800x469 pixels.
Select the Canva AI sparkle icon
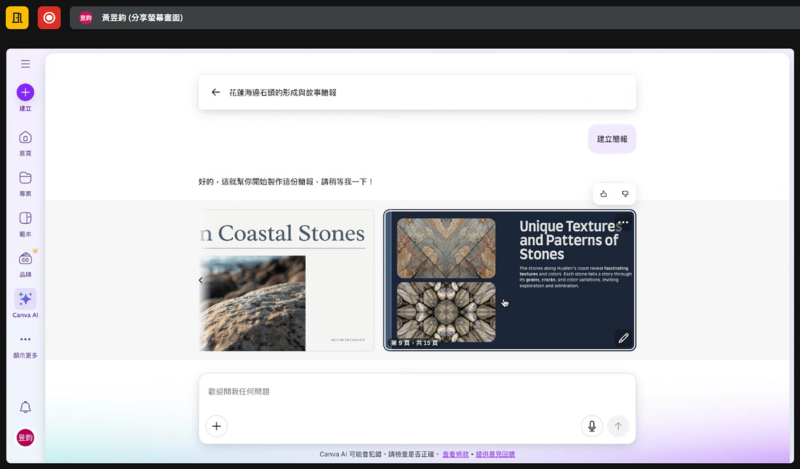click(x=25, y=299)
